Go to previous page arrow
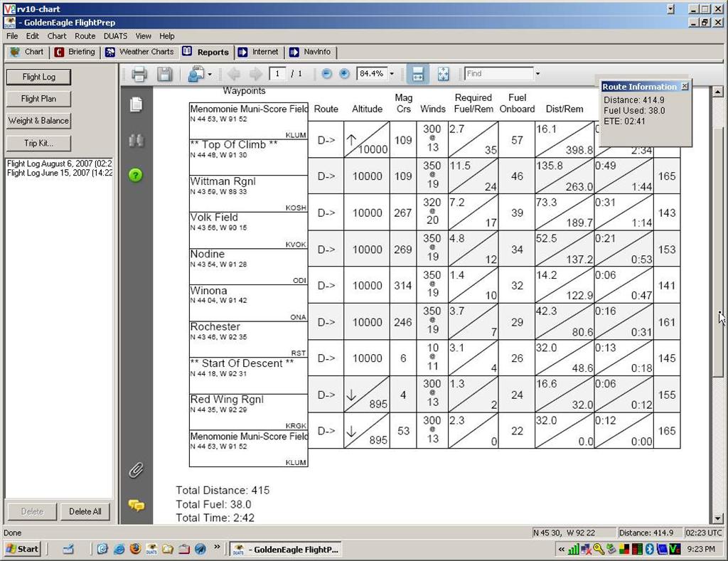This screenshot has height=561, width=728. click(x=233, y=74)
